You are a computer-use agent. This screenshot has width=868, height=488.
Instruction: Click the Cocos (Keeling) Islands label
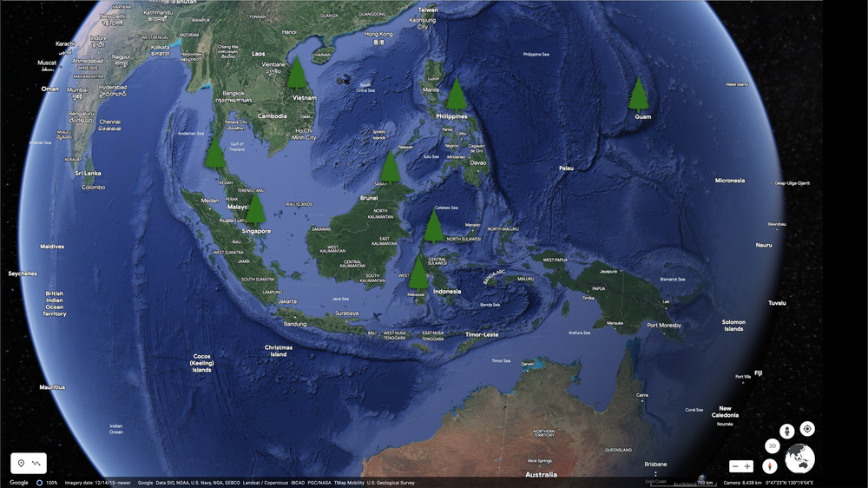[x=201, y=363]
